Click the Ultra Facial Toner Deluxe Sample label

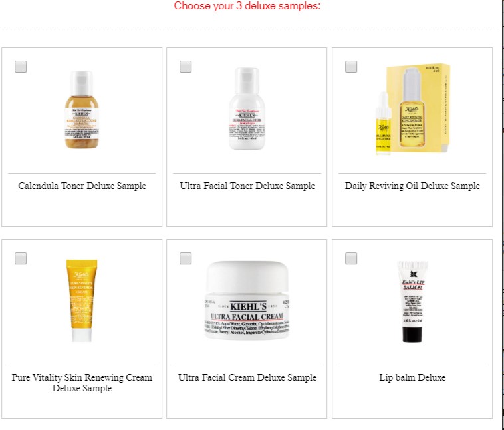click(x=247, y=186)
